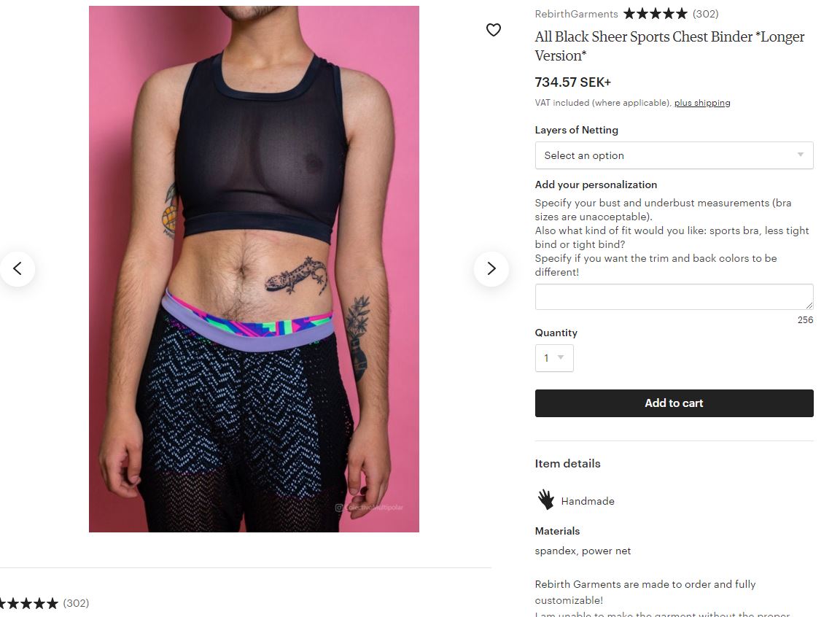Focus the personalization text field
Screen dimensions: 840x617
click(x=674, y=297)
